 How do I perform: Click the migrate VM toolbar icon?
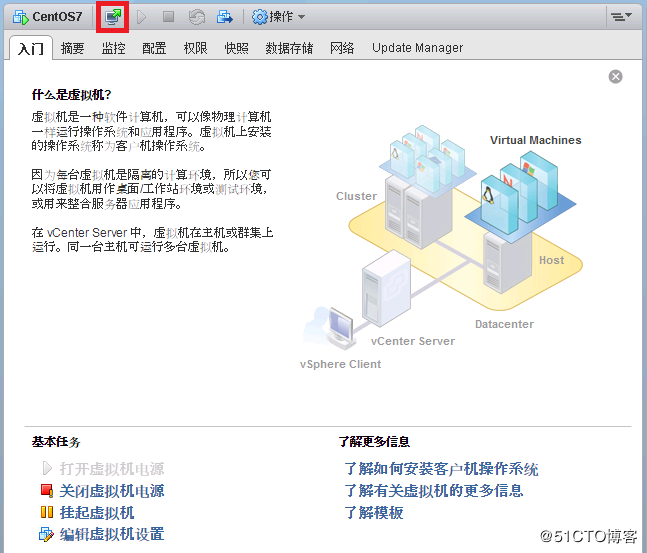225,17
